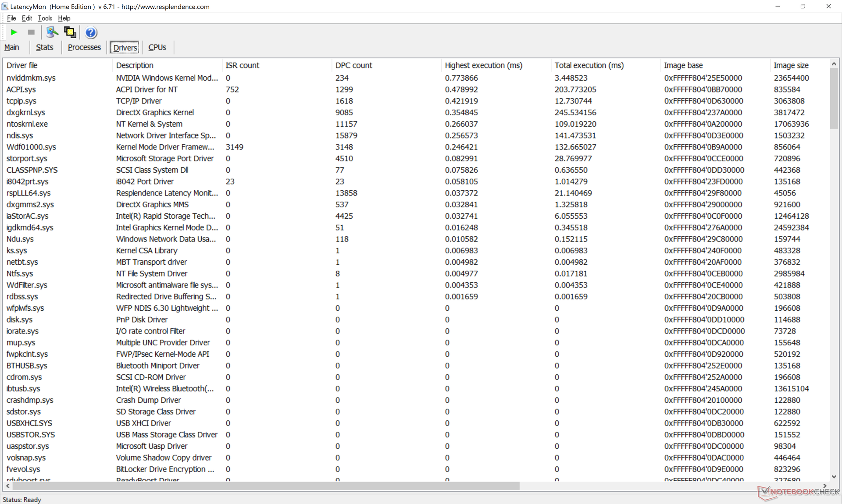The image size is (842, 504).
Task: Open the Edit menu
Action: (27, 18)
